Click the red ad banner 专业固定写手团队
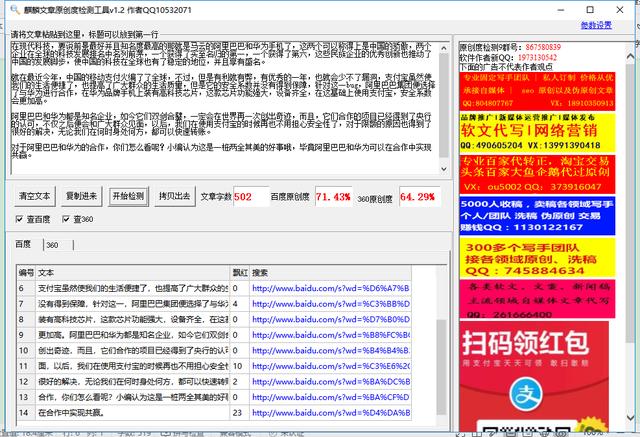 point(537,91)
